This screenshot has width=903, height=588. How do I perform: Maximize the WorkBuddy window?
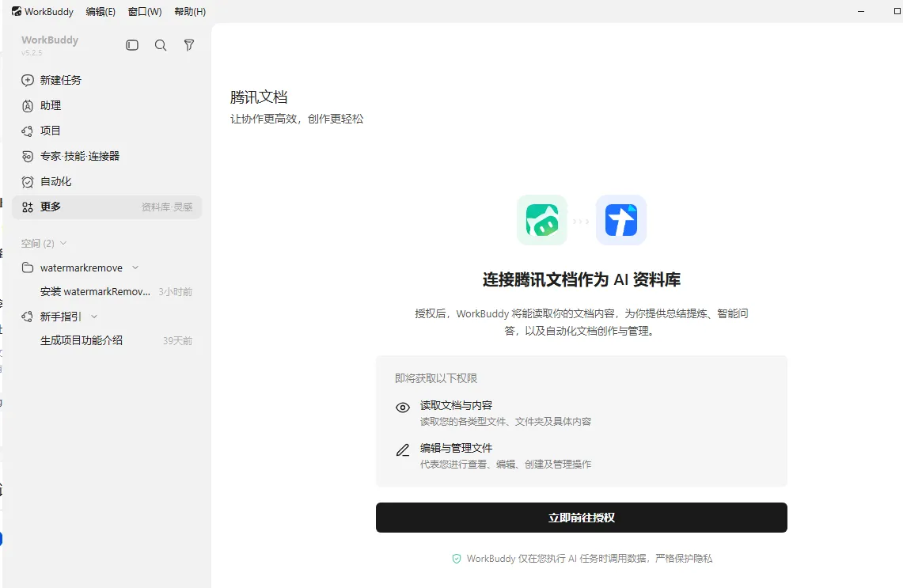pos(897,12)
